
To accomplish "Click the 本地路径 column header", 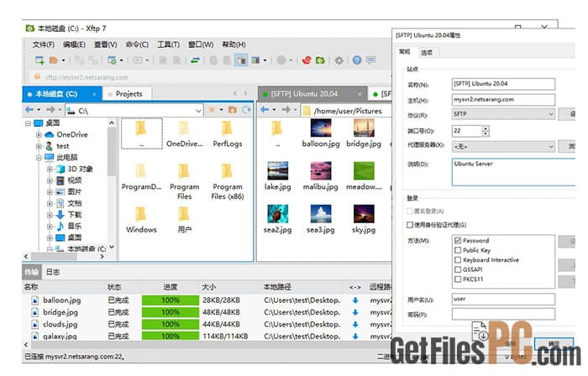I will click(277, 287).
